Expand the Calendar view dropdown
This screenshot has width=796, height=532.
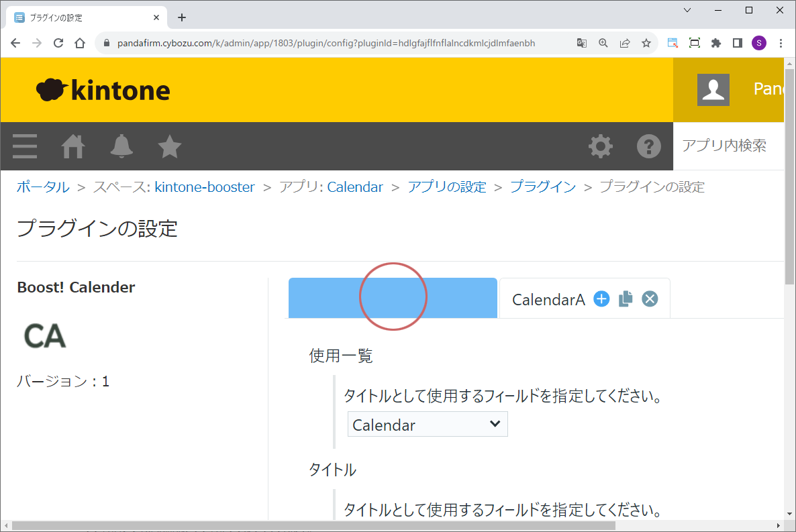point(427,425)
